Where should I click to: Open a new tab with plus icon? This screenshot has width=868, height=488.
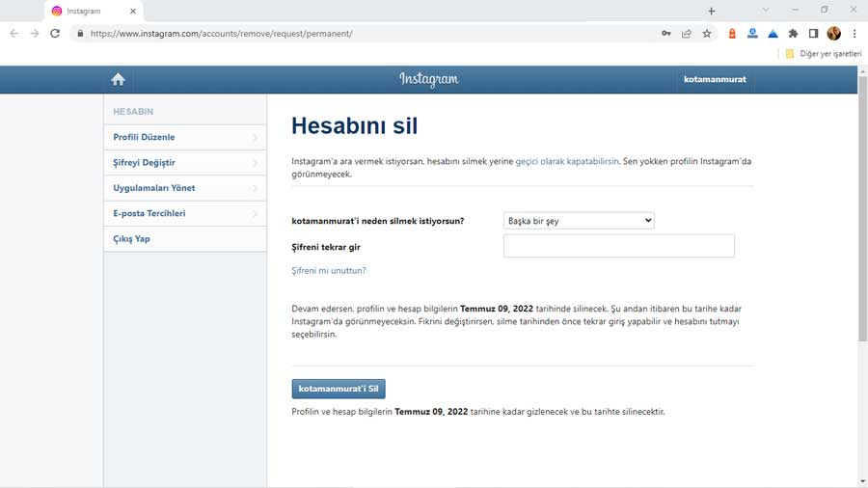coord(712,11)
